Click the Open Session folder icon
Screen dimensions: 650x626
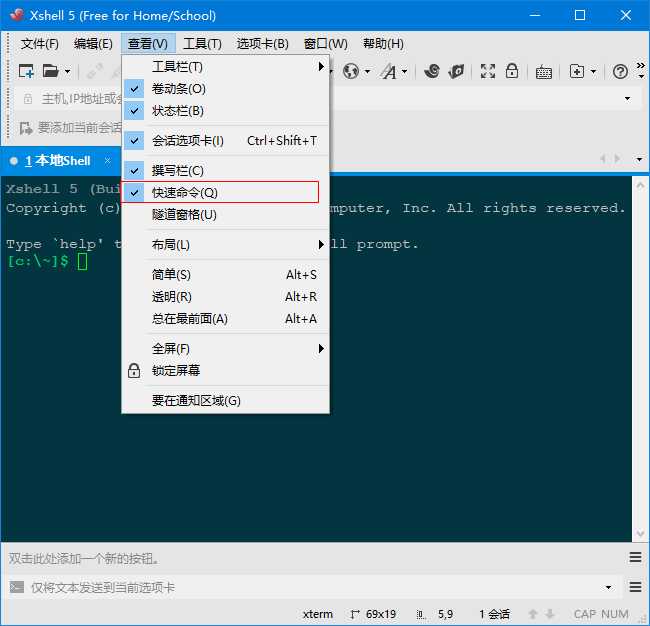pyautogui.click(x=51, y=71)
